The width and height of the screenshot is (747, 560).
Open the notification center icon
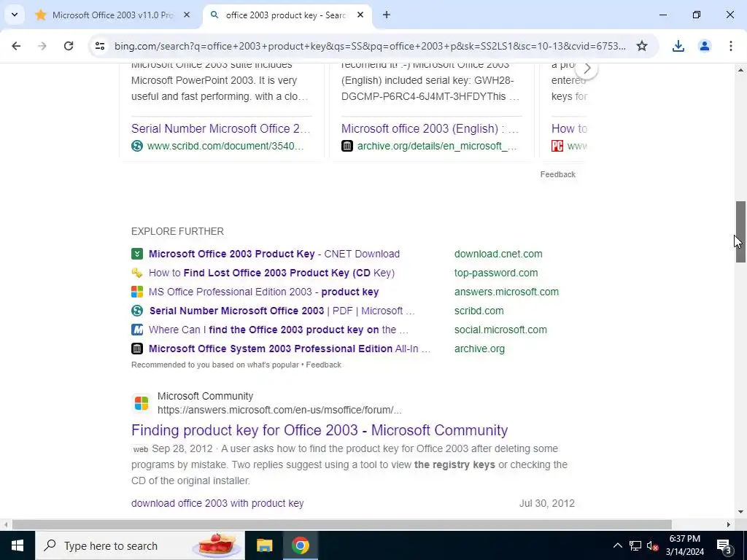coord(724,545)
